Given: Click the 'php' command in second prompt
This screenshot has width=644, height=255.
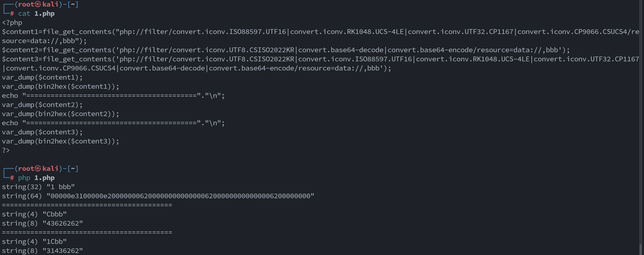Looking at the screenshot, I should click(x=24, y=178).
